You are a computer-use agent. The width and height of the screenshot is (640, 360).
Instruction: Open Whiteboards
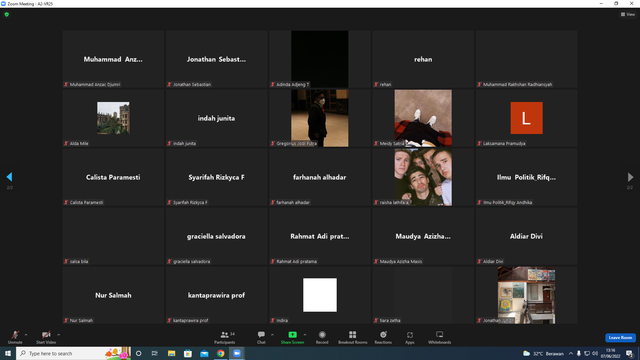pyautogui.click(x=440, y=337)
